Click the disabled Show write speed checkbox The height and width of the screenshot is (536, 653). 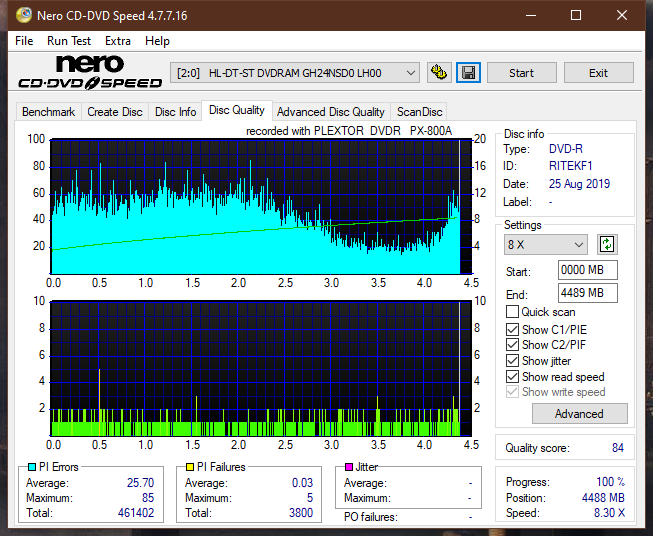click(512, 392)
